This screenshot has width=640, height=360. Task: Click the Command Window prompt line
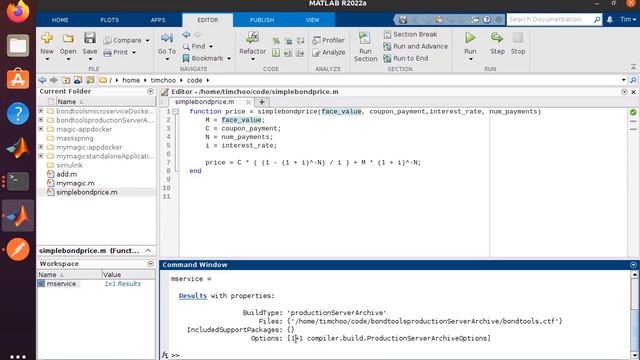(400, 355)
